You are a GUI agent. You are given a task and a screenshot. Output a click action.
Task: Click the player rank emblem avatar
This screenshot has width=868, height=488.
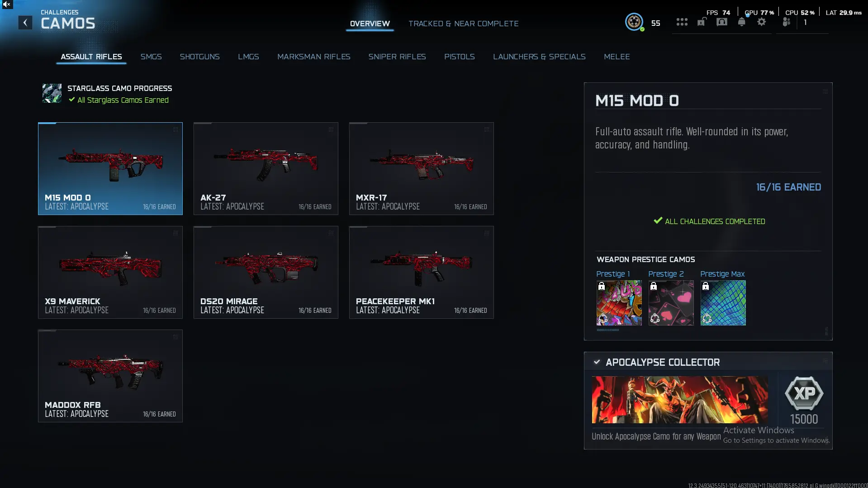(634, 22)
